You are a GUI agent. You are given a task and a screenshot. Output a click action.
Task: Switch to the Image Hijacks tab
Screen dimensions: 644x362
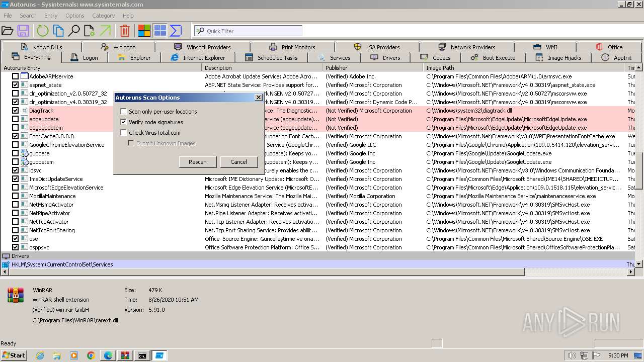click(558, 58)
